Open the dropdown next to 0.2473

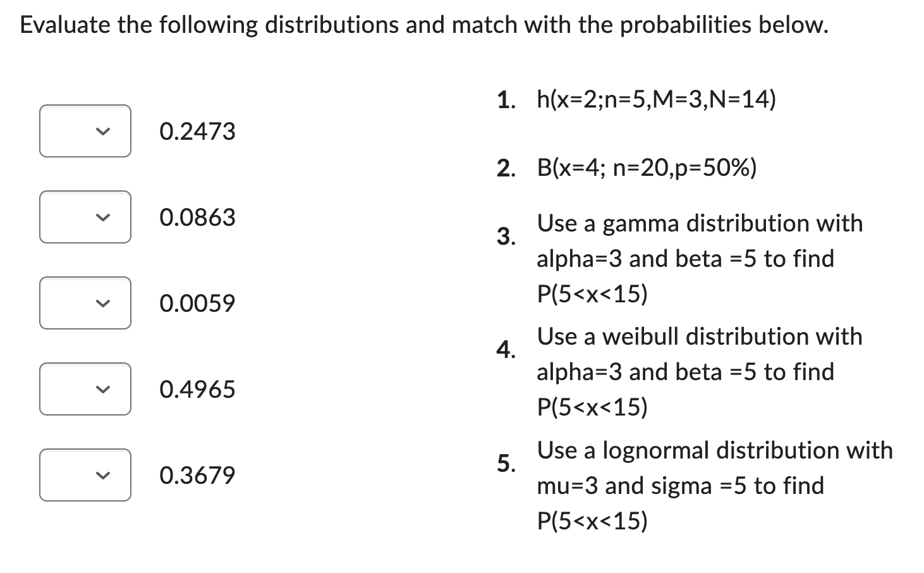(x=85, y=131)
